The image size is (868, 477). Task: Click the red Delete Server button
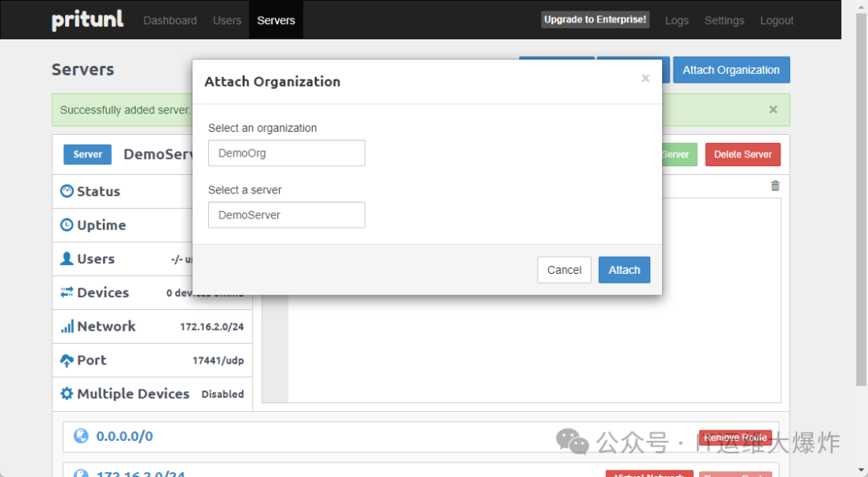tap(742, 154)
